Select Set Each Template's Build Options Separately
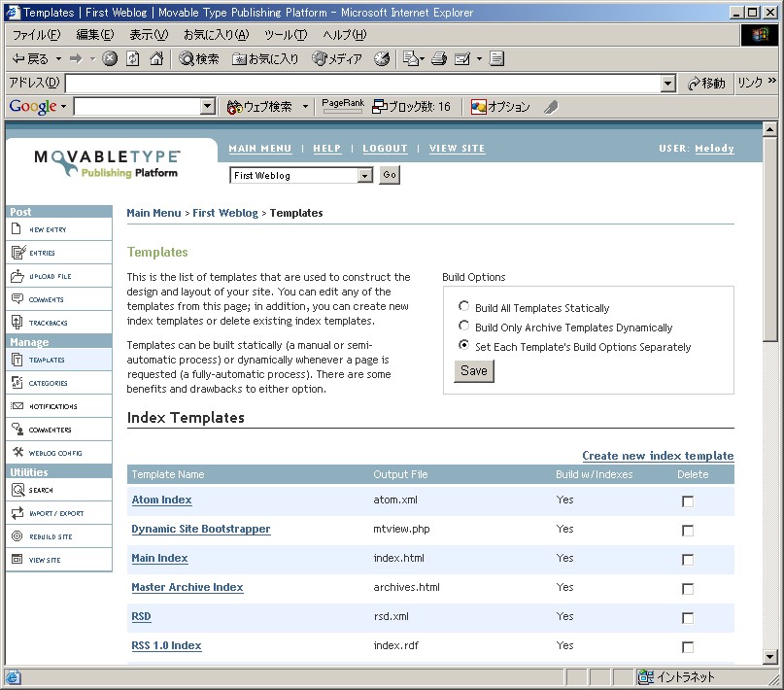The image size is (784, 690). click(464, 345)
